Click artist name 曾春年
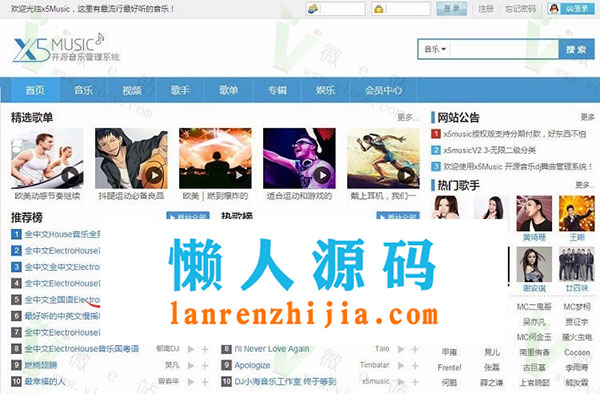Image resolution: width=600 pixels, height=394 pixels. [x=168, y=381]
